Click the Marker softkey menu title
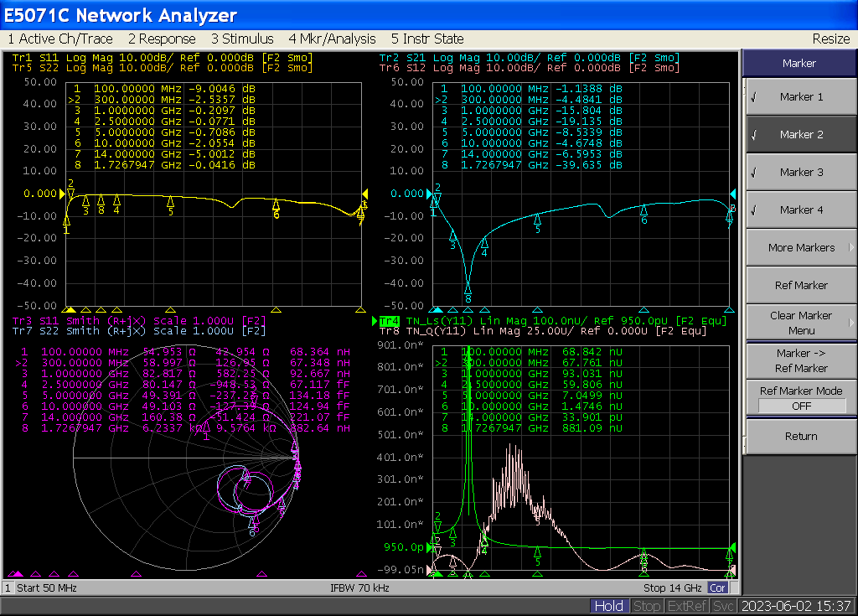The image size is (858, 616). (799, 64)
